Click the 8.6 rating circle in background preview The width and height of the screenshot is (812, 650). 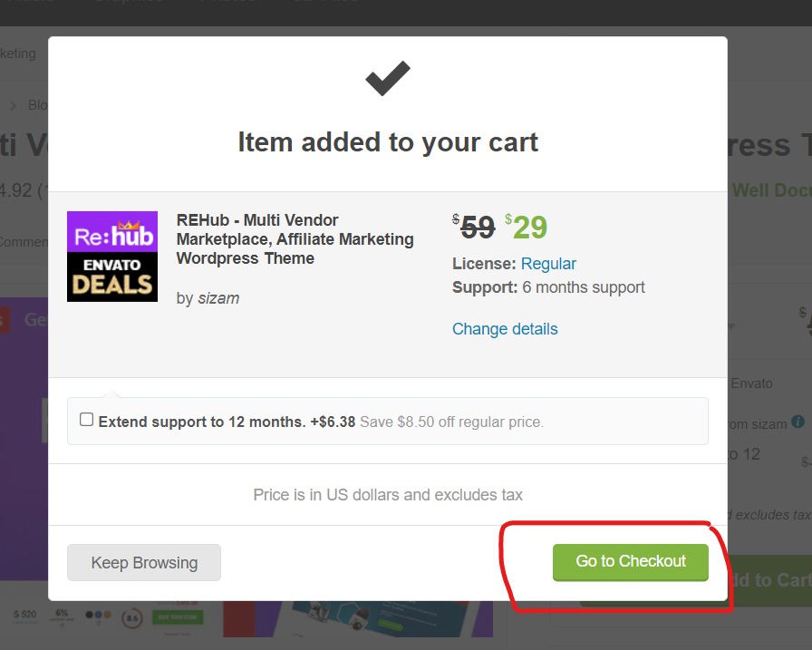(x=132, y=618)
